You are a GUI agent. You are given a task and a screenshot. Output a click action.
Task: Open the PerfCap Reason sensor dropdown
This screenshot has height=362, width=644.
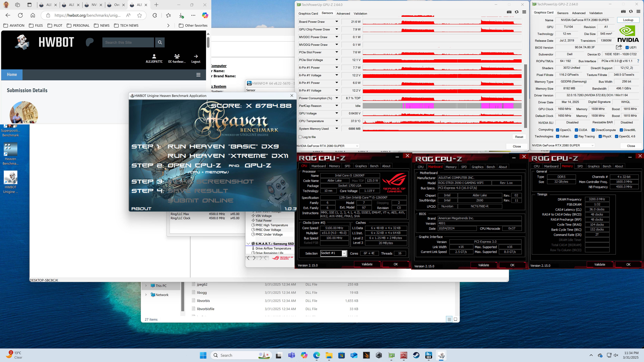coord(337,106)
